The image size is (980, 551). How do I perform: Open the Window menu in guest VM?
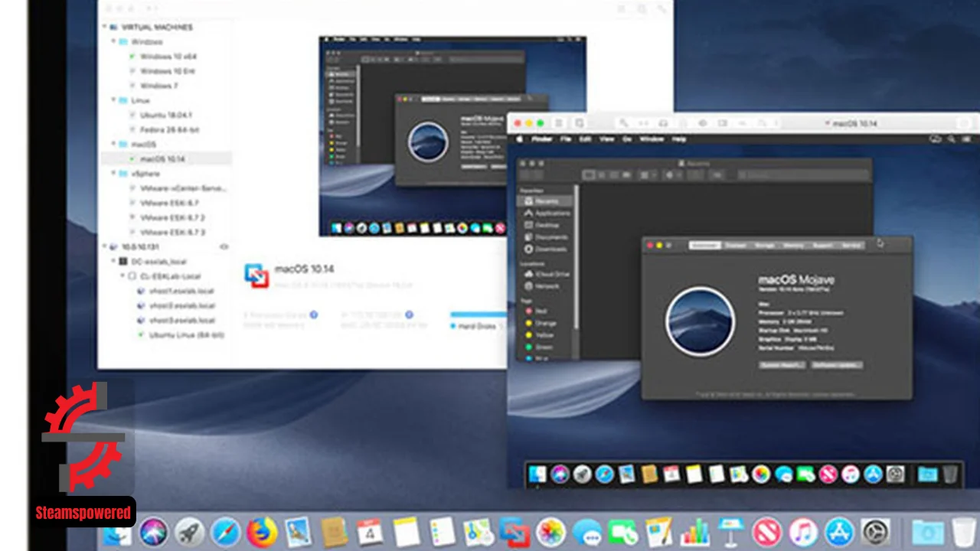pyautogui.click(x=652, y=139)
